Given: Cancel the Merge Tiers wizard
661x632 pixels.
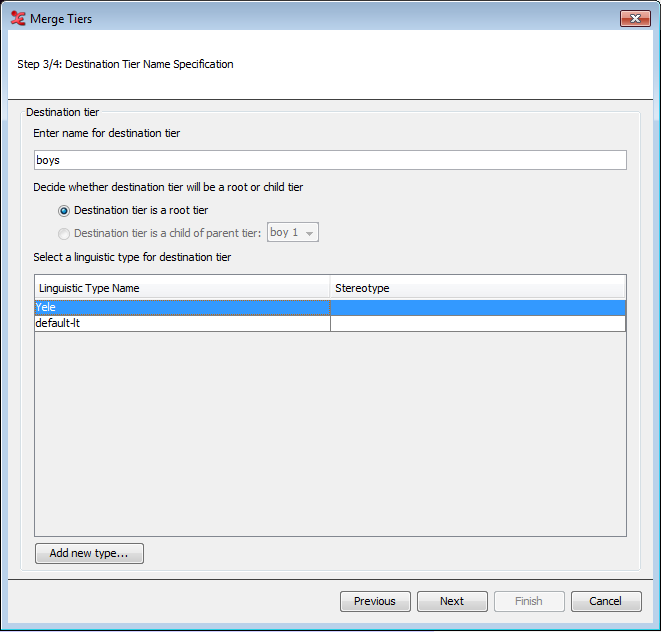Looking at the screenshot, I should pos(606,601).
